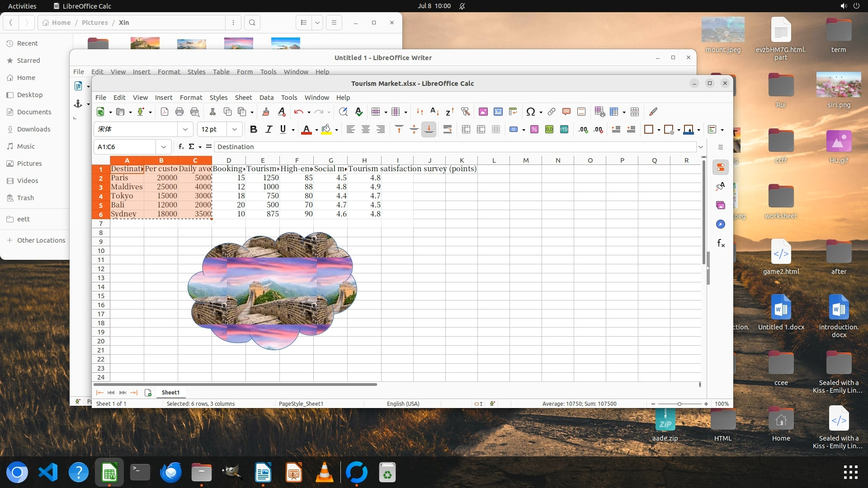Screen dimensions: 868x488
Task: Click the Export as PDF icon
Action: point(165,112)
